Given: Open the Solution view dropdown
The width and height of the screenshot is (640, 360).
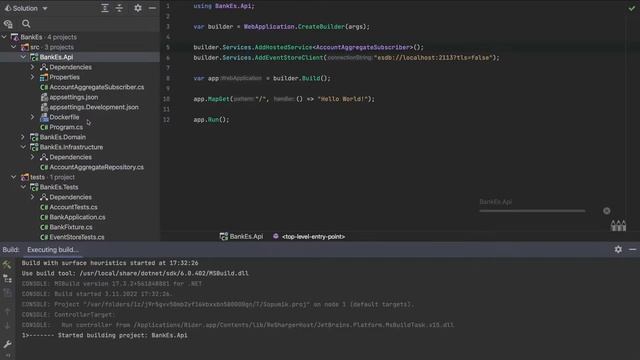Looking at the screenshot, I should click(x=25, y=8).
